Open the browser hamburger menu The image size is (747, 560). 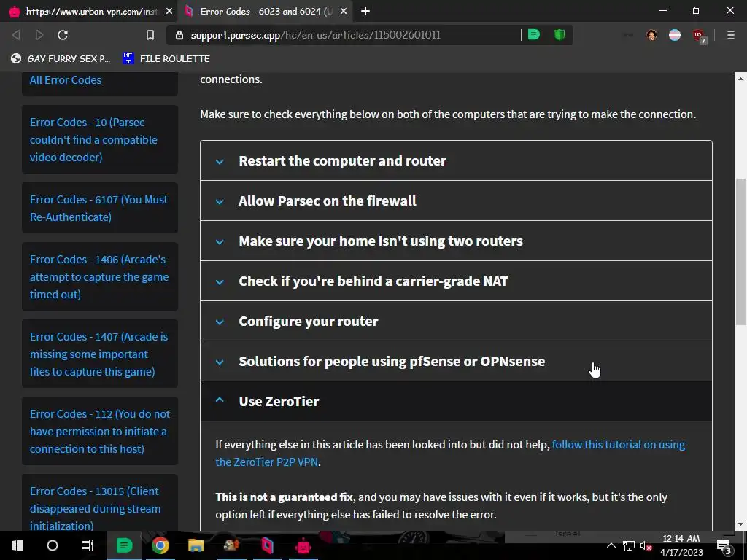click(x=730, y=35)
